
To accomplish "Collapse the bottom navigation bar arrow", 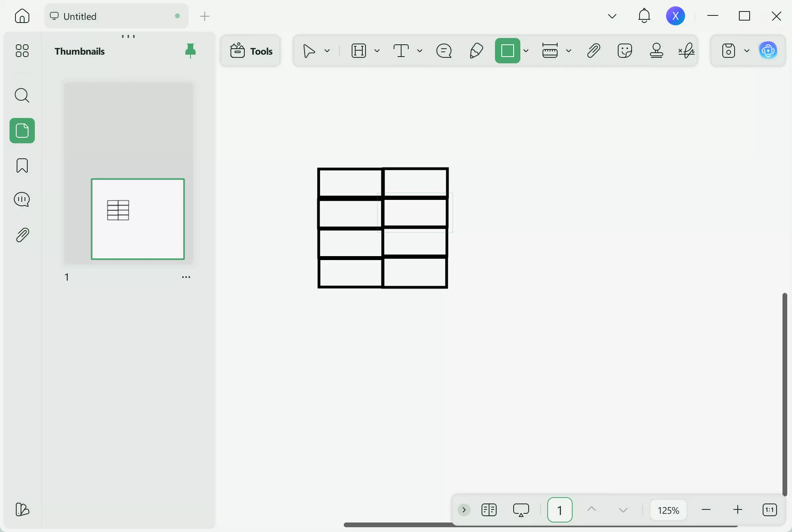I will [x=464, y=510].
